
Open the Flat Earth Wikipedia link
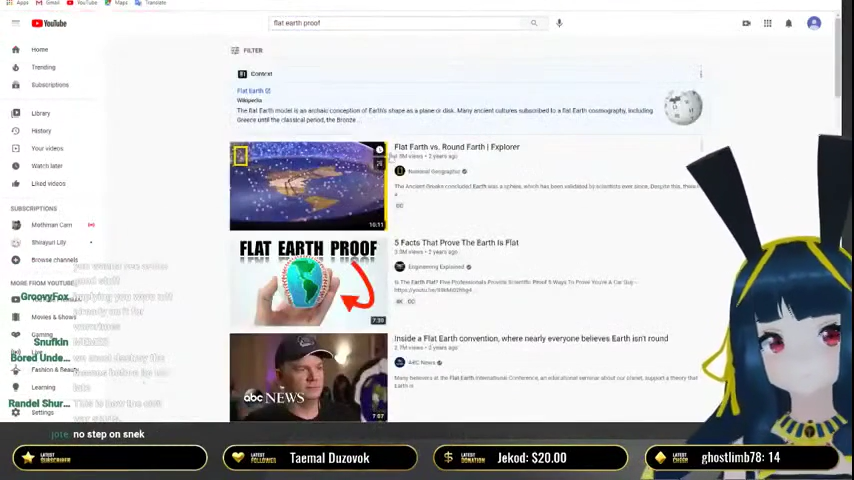253,91
